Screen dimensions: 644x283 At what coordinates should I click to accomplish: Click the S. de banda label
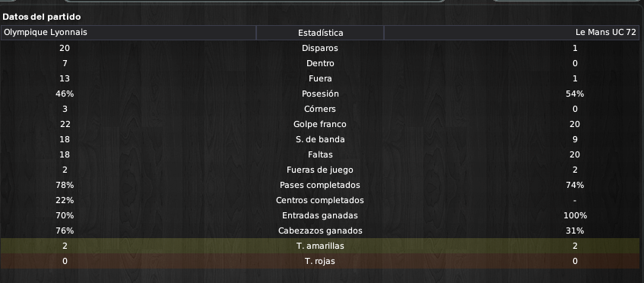pos(320,139)
